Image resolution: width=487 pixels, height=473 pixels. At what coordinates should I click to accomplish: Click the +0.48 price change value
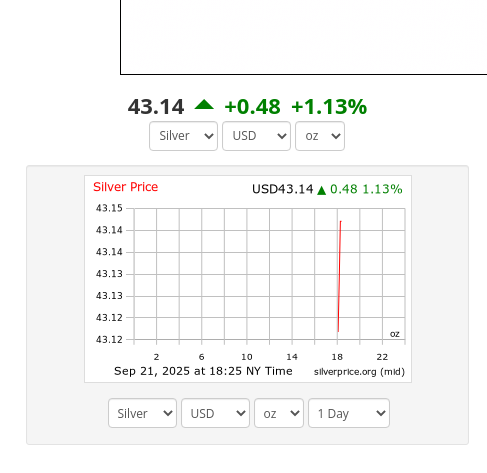[252, 107]
